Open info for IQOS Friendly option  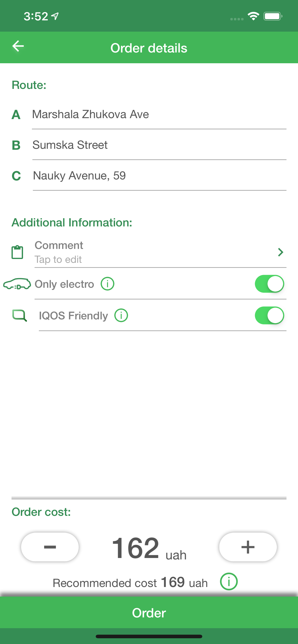[121, 316]
